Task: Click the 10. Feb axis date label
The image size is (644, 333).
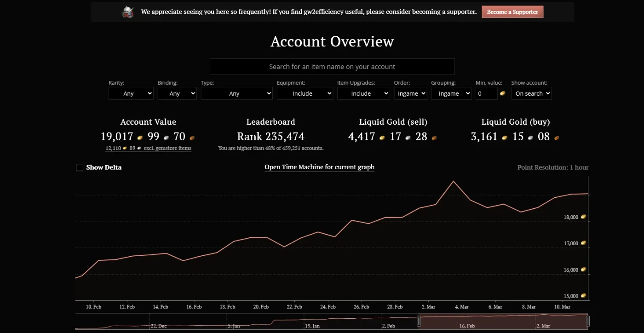Action: 94,307
